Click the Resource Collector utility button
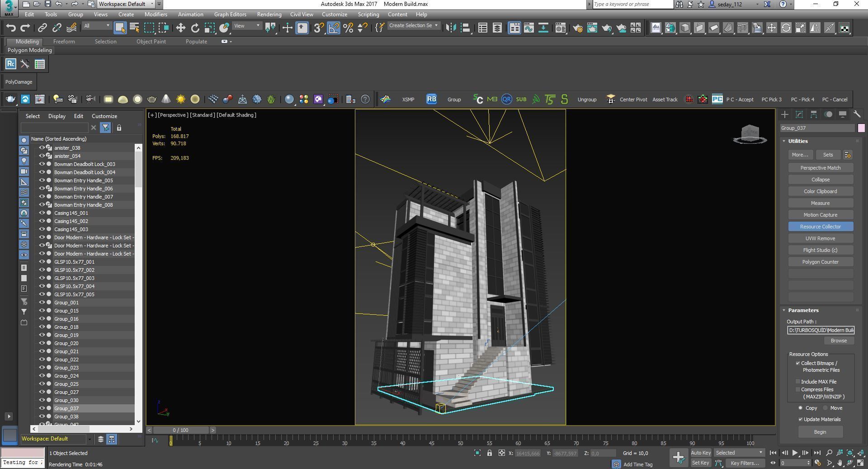The width and height of the screenshot is (868, 469). (820, 227)
